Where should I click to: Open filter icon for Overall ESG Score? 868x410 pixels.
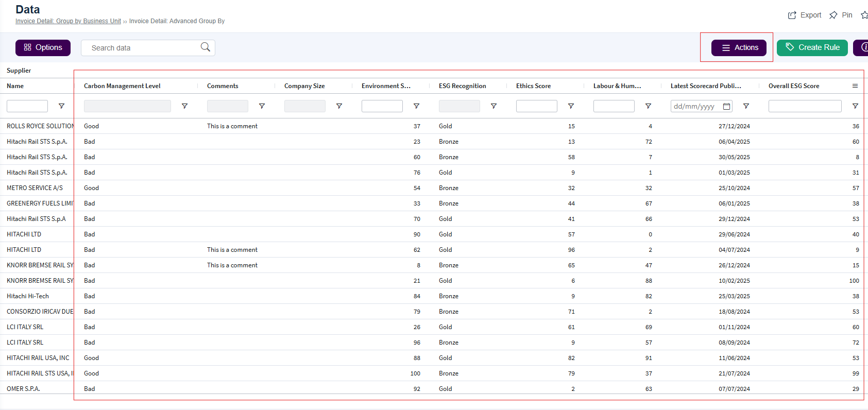(x=855, y=106)
